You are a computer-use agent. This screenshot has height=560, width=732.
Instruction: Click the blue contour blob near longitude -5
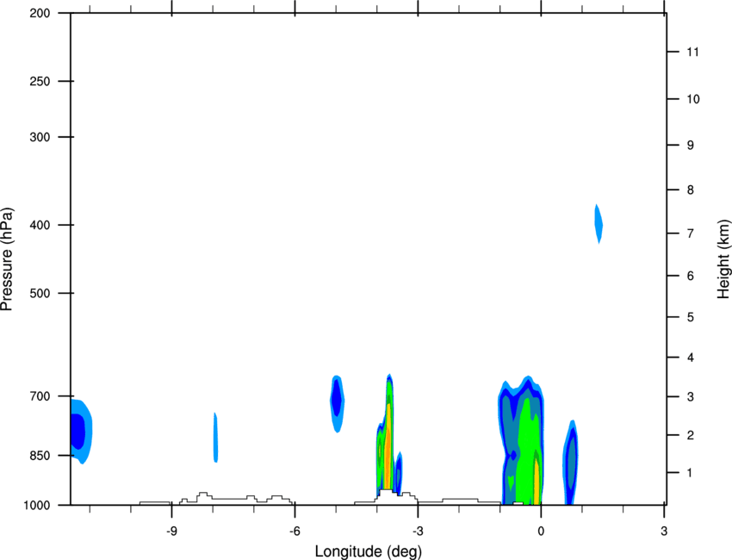point(337,402)
